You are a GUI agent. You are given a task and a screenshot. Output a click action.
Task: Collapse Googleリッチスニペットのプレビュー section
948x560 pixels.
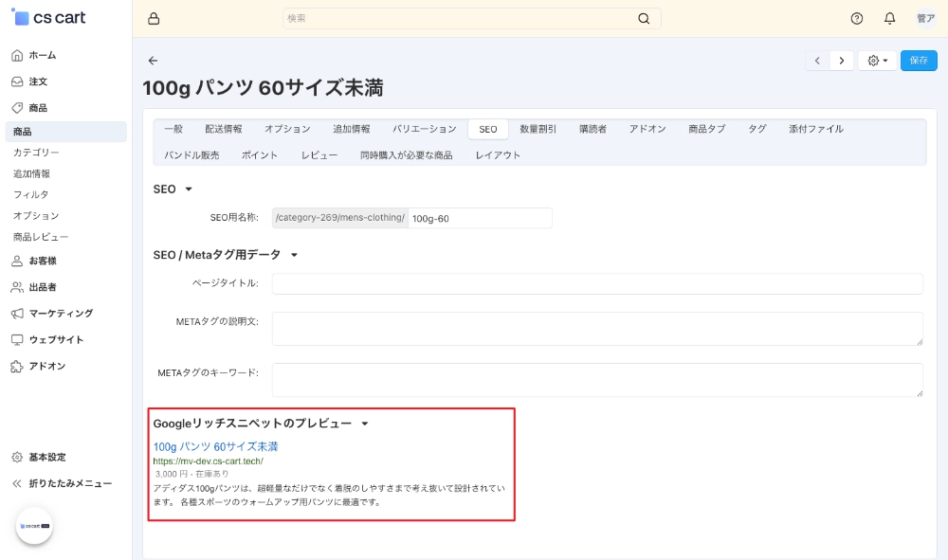(x=364, y=425)
